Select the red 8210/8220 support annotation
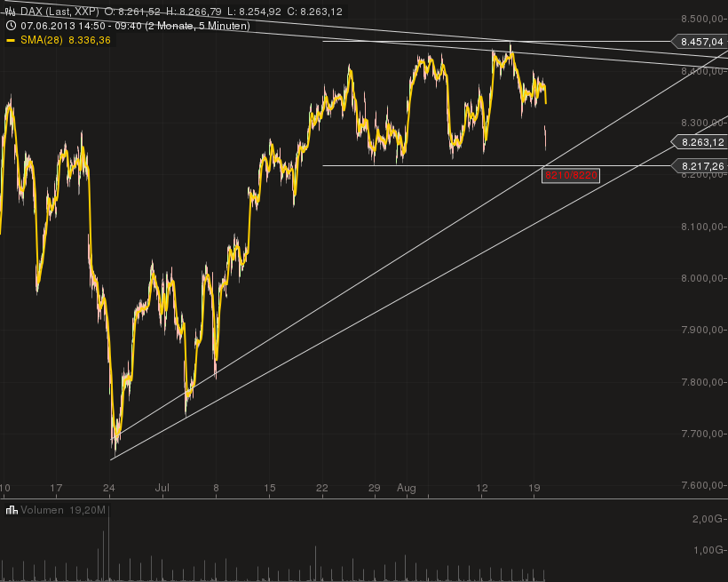The height and width of the screenshot is (582, 728). 572,175
